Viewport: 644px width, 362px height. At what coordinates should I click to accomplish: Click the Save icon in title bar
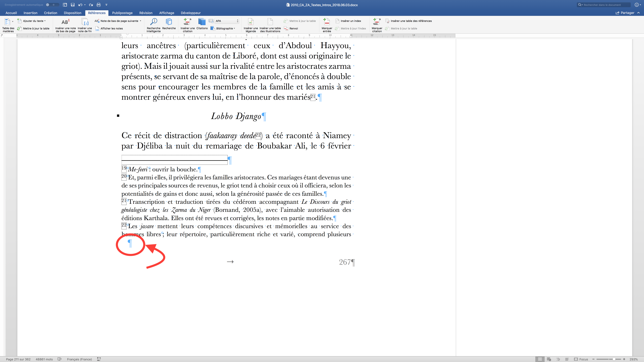pos(73,5)
